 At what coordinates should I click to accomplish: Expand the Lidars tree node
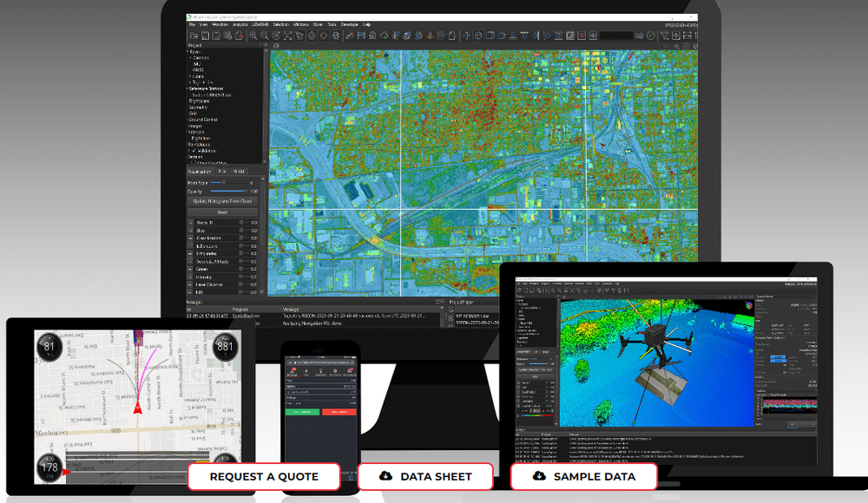[190, 76]
